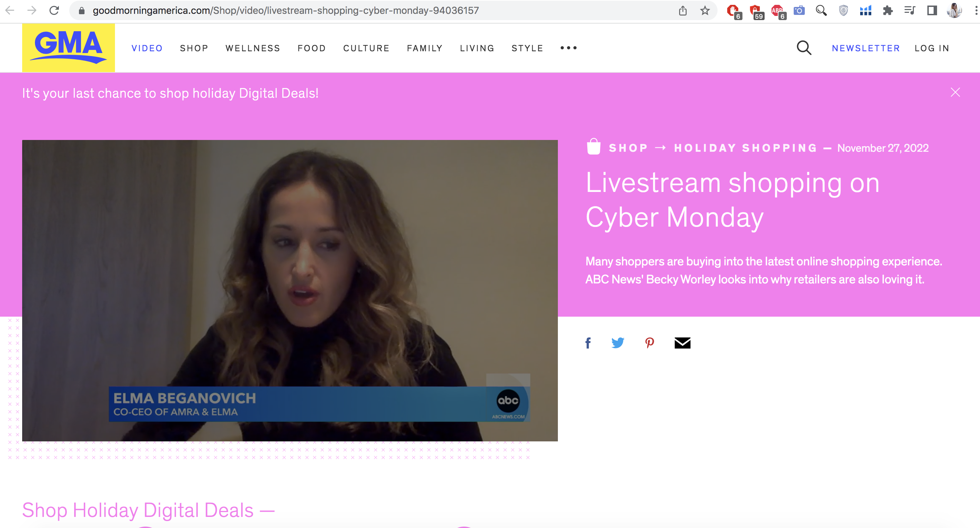Select LIVING in the navigation
This screenshot has height=528, width=980.
click(477, 49)
